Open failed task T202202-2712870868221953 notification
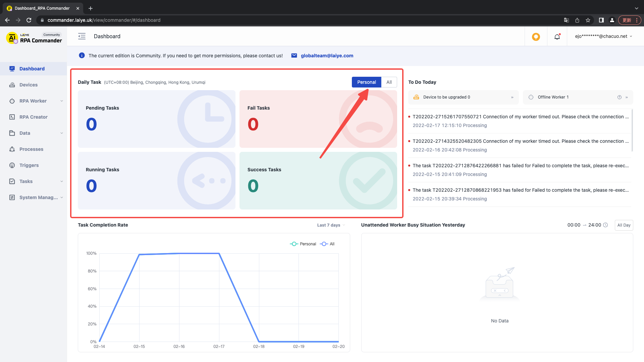 [x=520, y=194]
